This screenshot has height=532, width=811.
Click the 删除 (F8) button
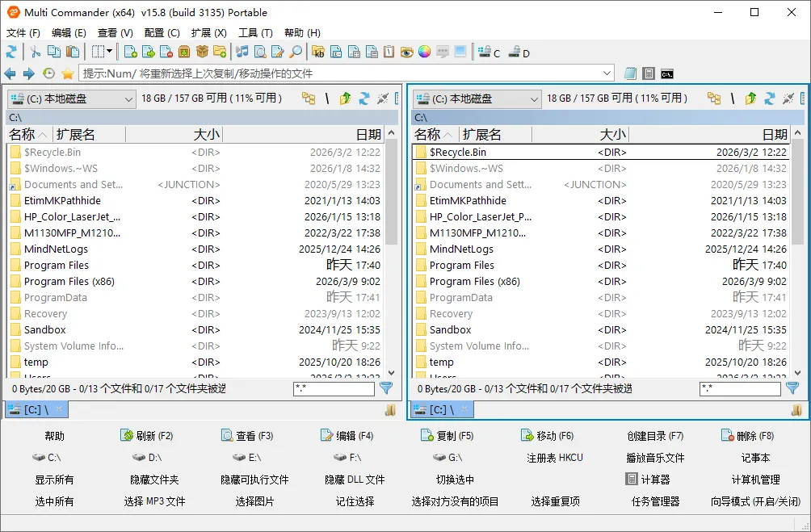pos(748,436)
